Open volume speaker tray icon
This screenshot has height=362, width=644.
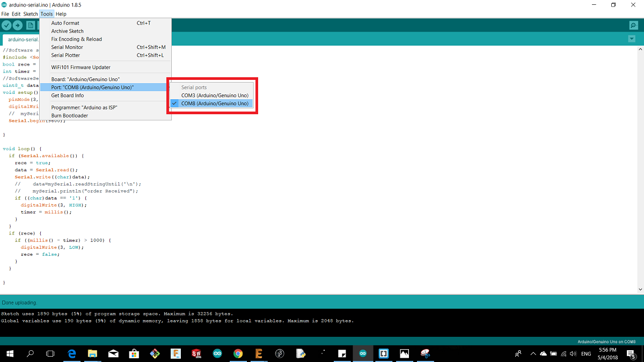[x=573, y=354]
